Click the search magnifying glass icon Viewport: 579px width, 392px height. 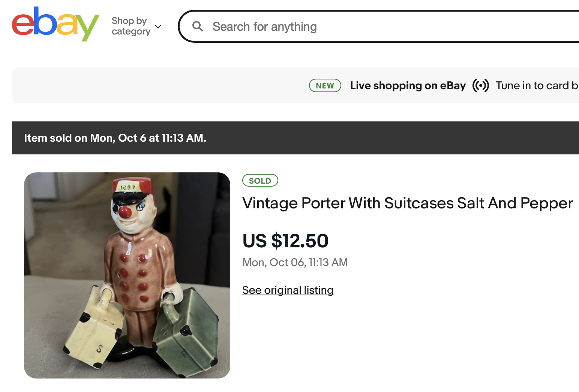198,27
